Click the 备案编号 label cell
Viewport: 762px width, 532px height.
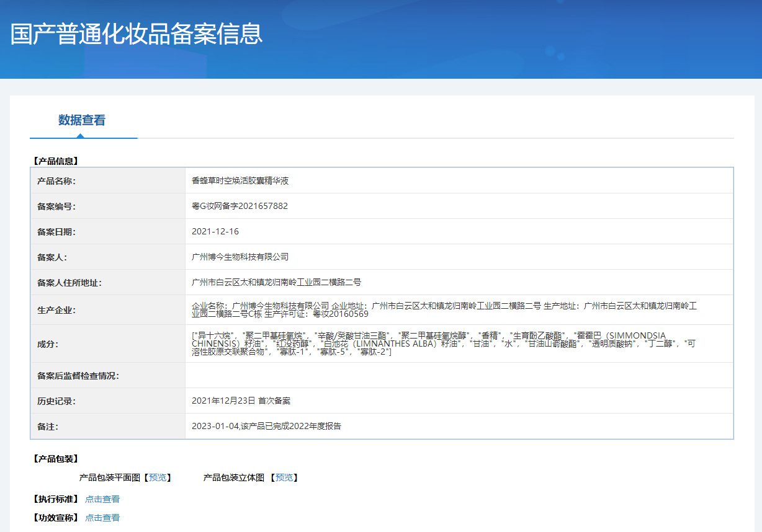(108, 206)
